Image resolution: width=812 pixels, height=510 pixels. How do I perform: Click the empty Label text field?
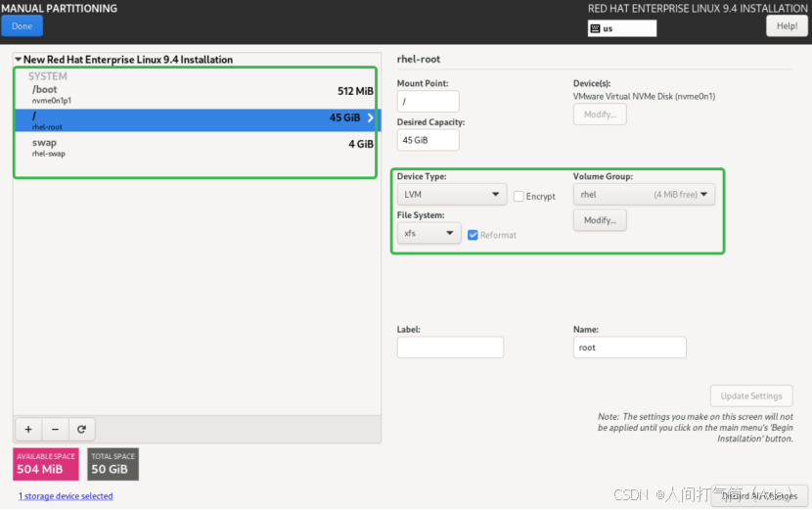pyautogui.click(x=450, y=348)
